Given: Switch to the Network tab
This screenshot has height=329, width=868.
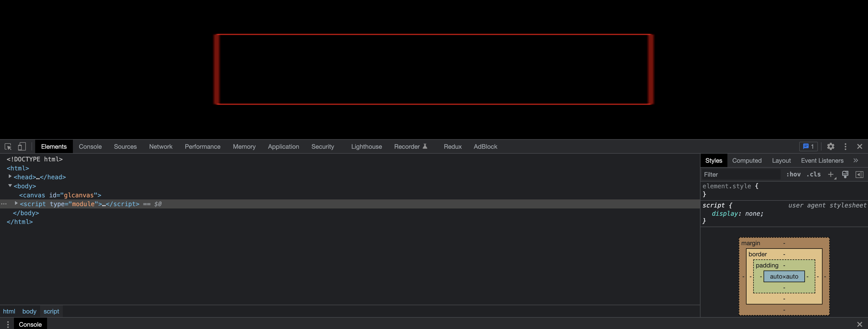Looking at the screenshot, I should coord(160,147).
